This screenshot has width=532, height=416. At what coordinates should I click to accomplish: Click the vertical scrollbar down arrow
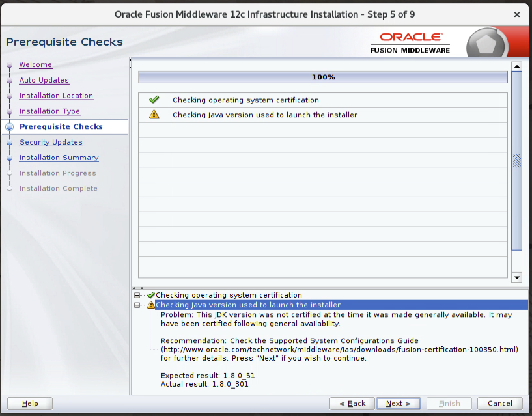click(x=517, y=277)
